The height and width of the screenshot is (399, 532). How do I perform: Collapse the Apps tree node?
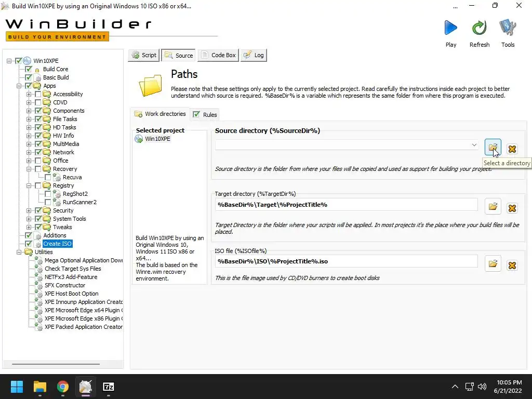(19, 86)
